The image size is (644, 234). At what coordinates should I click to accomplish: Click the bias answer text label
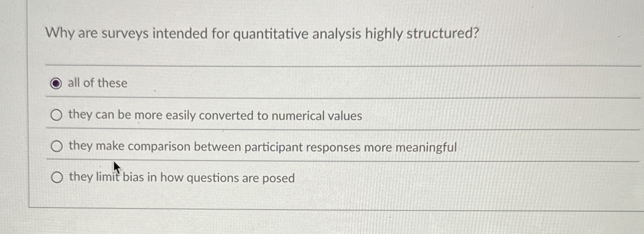coord(181,178)
